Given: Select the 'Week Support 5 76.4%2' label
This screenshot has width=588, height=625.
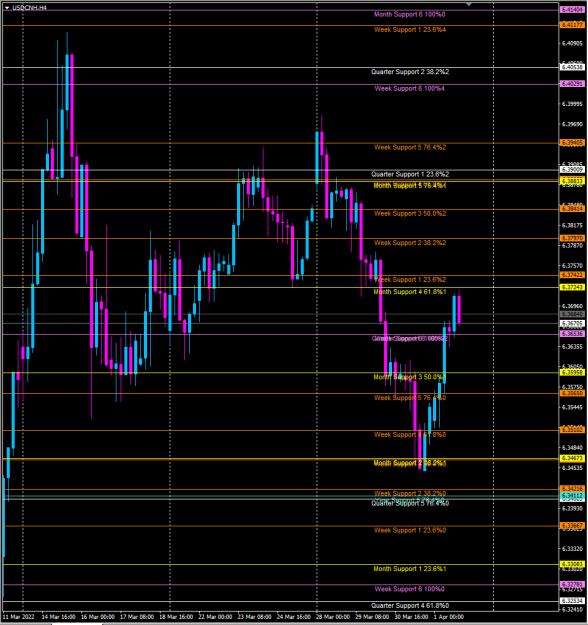Looking at the screenshot, I should [x=410, y=147].
